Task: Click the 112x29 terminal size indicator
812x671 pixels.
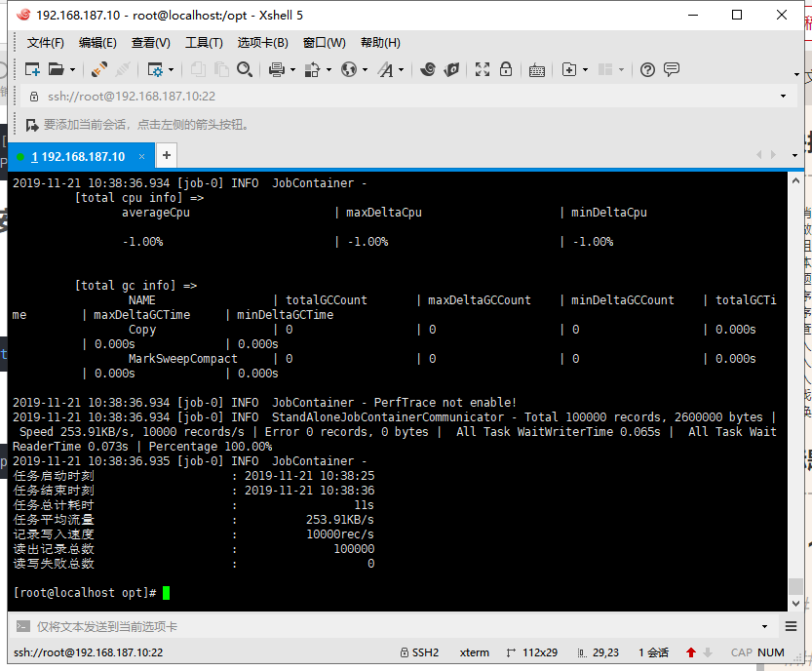Action: pyautogui.click(x=532, y=652)
